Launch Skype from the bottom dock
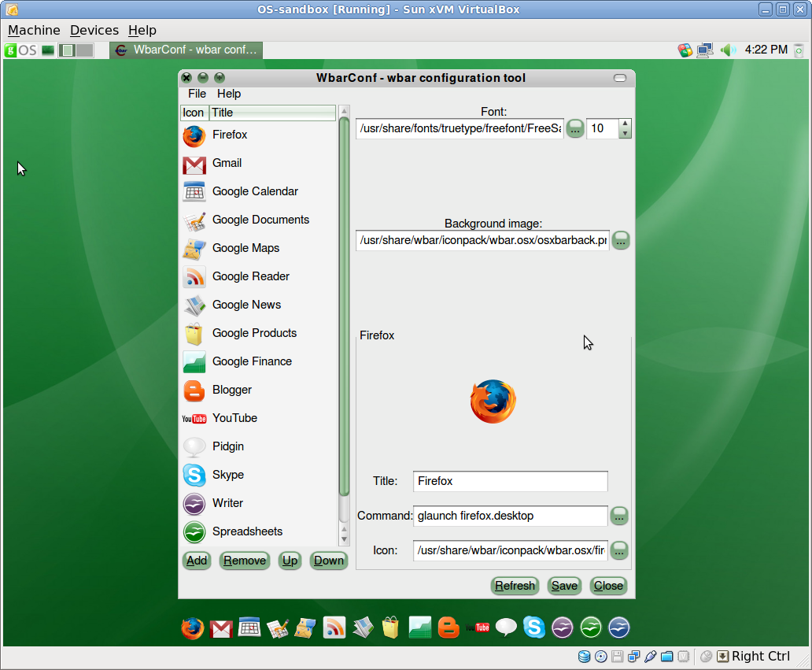The width and height of the screenshot is (812, 670). tap(534, 627)
